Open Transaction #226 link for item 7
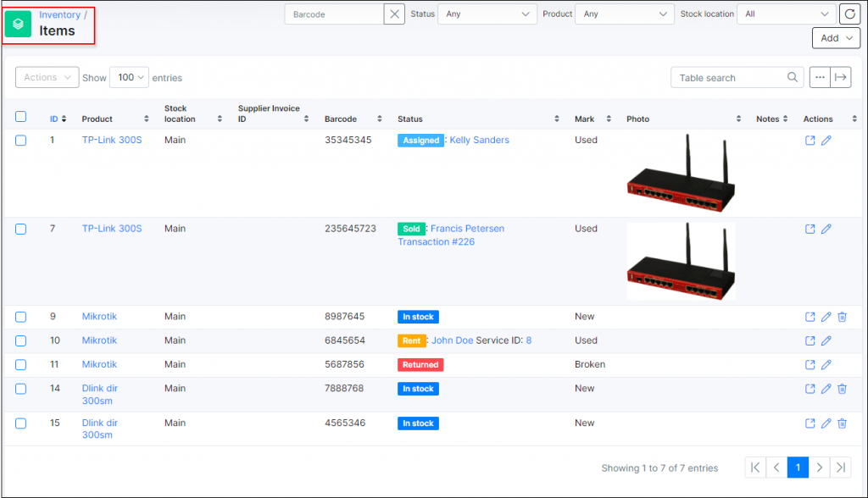Screen dimensions: 868x498 436,241
